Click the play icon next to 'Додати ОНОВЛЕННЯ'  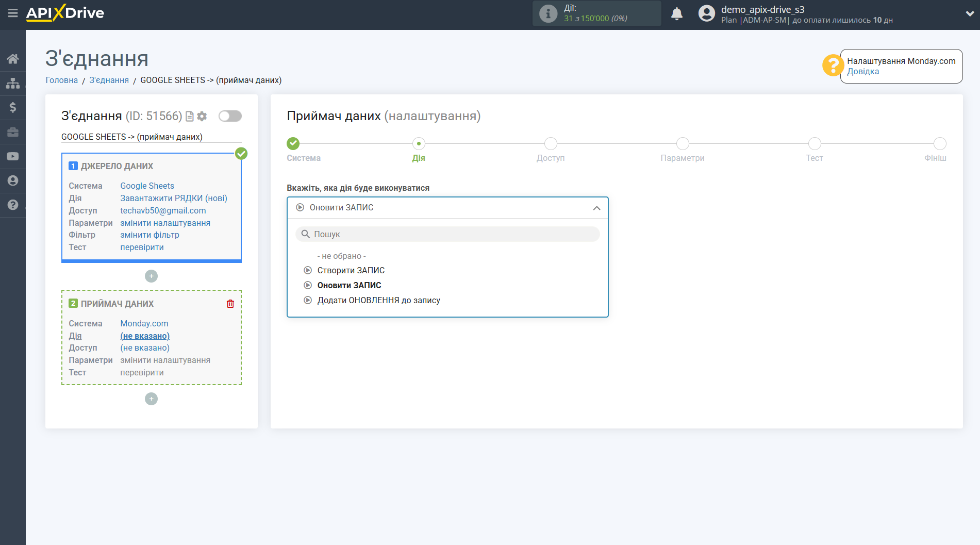pos(308,301)
